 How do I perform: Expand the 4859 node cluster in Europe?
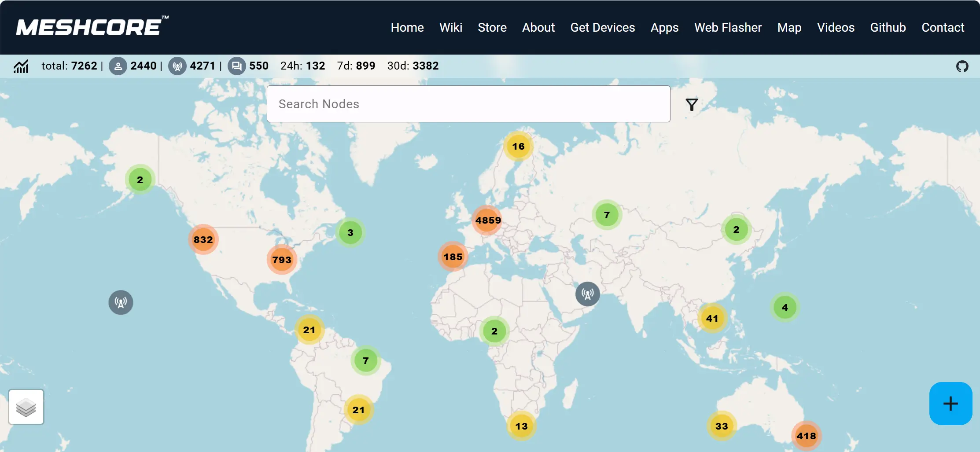click(x=488, y=220)
